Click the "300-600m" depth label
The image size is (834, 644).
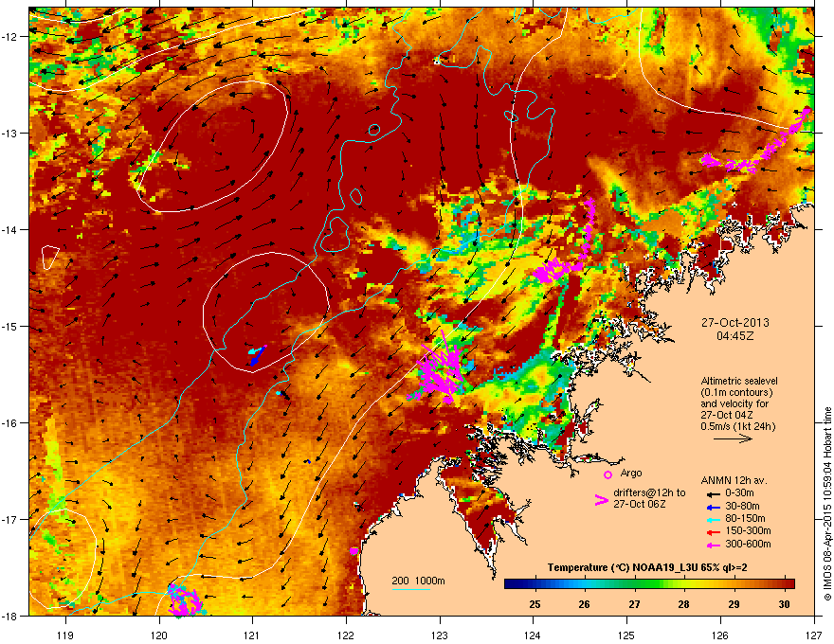click(748, 544)
